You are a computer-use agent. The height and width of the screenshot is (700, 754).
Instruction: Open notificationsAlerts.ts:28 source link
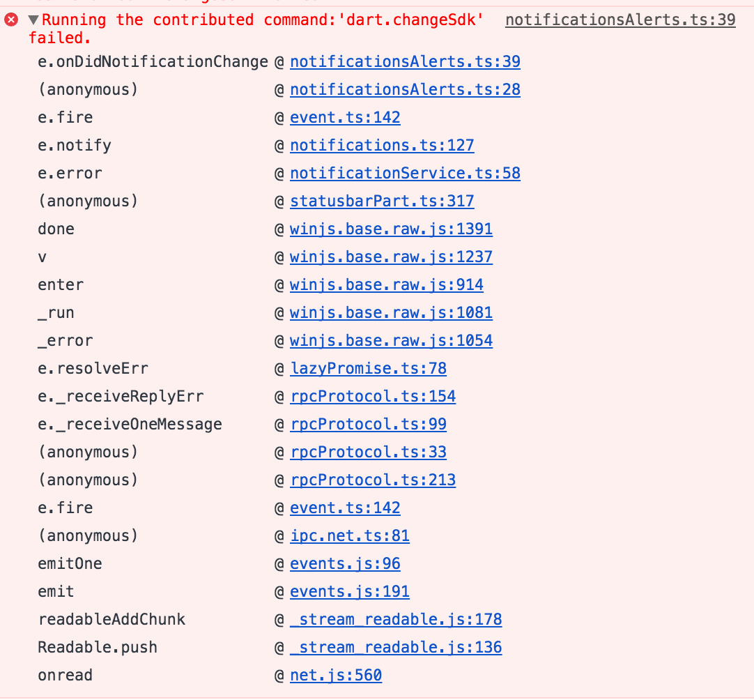405,89
